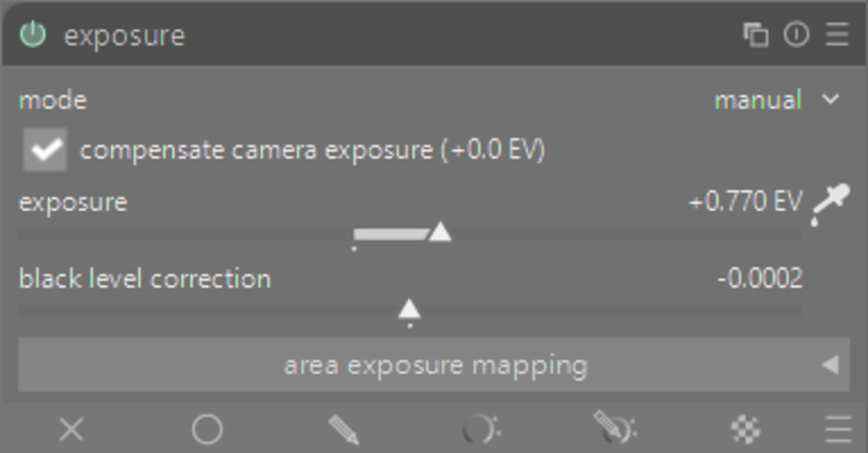Select the raster mask checkerboard icon
Image resolution: width=868 pixels, height=453 pixels.
point(745,429)
